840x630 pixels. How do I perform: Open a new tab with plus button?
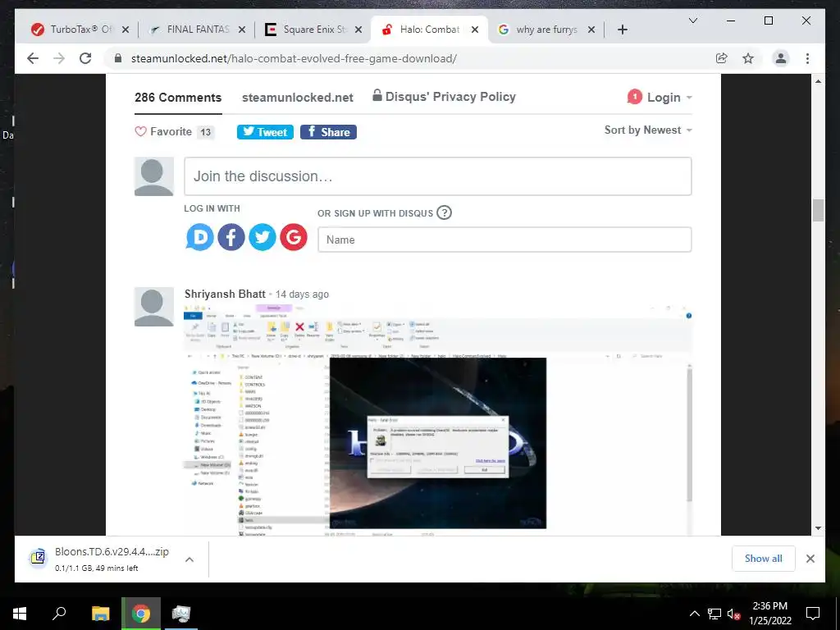coord(622,30)
